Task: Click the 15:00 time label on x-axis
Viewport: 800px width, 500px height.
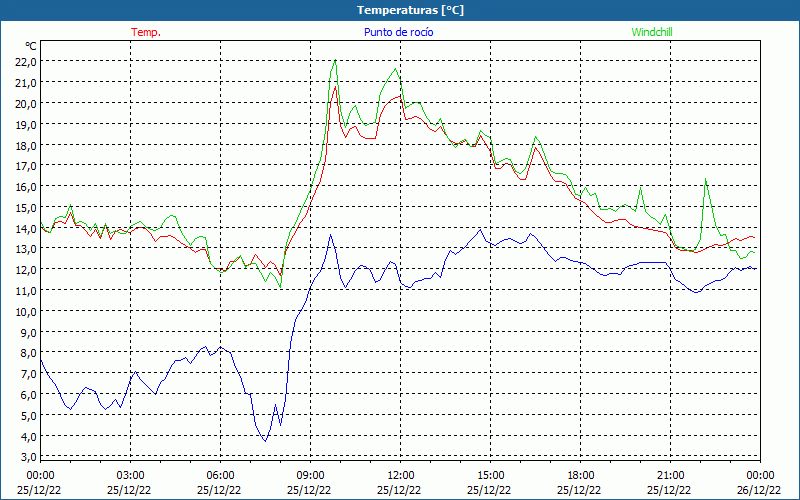Action: [490, 476]
